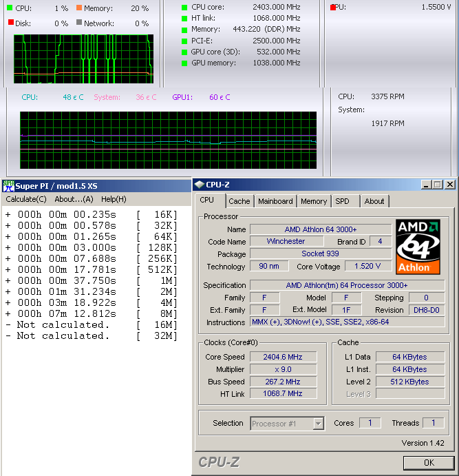Click the Processor #1 combo box field
The image size is (459, 476).
[x=287, y=424]
